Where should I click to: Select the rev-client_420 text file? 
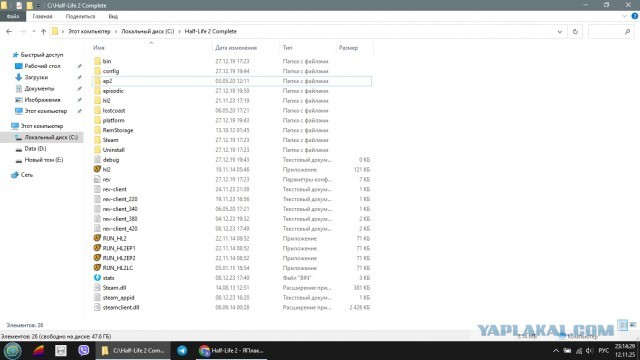(120, 229)
